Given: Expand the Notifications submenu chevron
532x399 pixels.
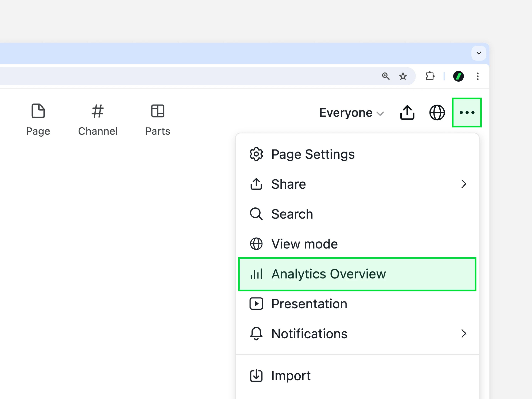Looking at the screenshot, I should pyautogui.click(x=464, y=334).
